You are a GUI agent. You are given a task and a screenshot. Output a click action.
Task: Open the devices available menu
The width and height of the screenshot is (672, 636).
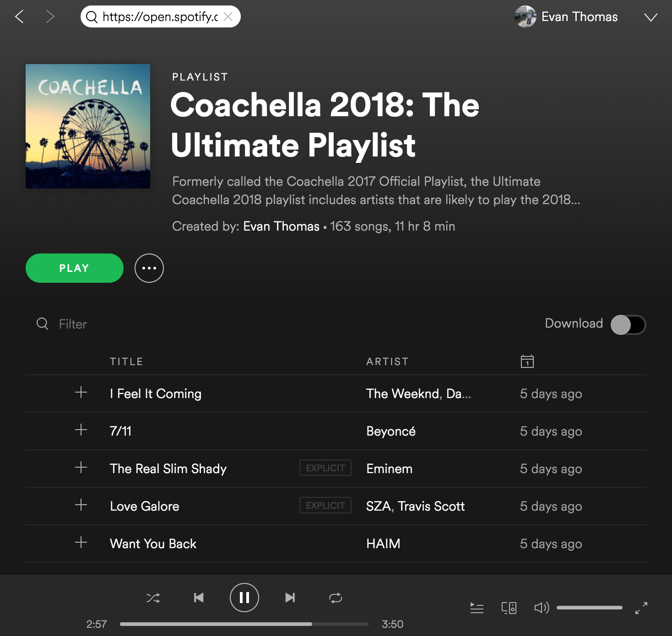coord(509,608)
